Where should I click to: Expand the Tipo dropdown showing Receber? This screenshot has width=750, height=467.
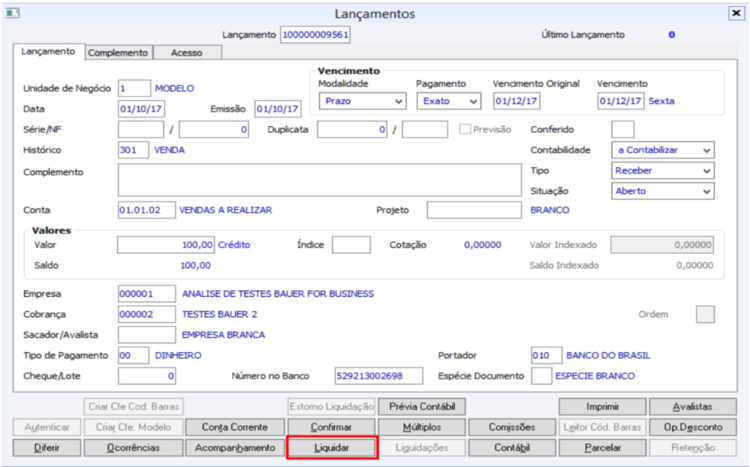[662, 170]
